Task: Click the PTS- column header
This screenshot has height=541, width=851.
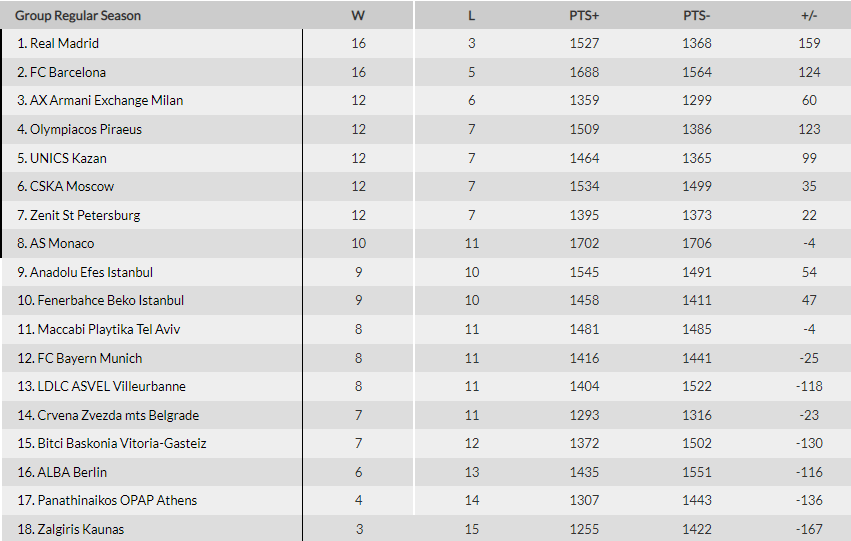Action: 697,16
